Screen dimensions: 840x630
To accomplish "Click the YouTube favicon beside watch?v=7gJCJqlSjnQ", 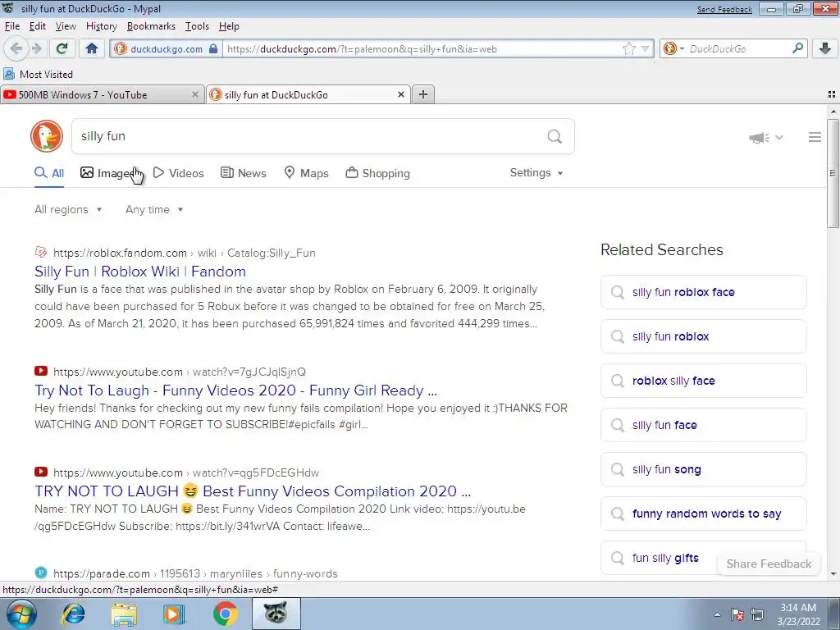I will point(41,371).
